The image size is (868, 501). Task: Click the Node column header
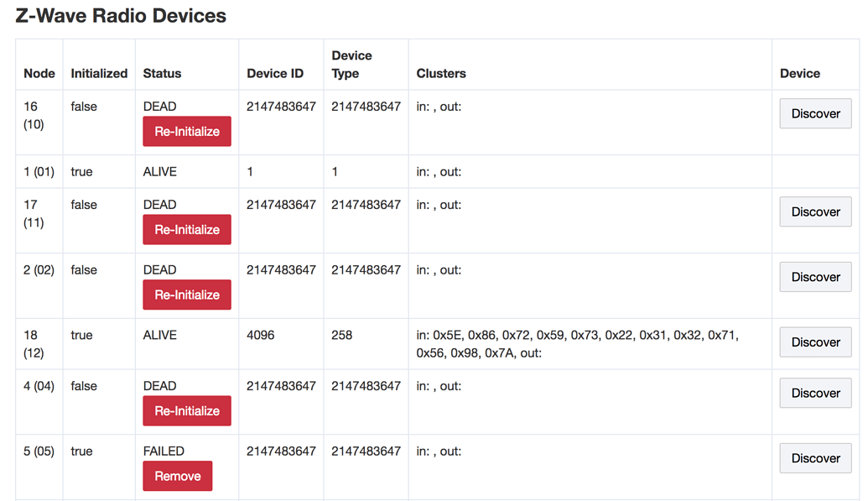(39, 73)
